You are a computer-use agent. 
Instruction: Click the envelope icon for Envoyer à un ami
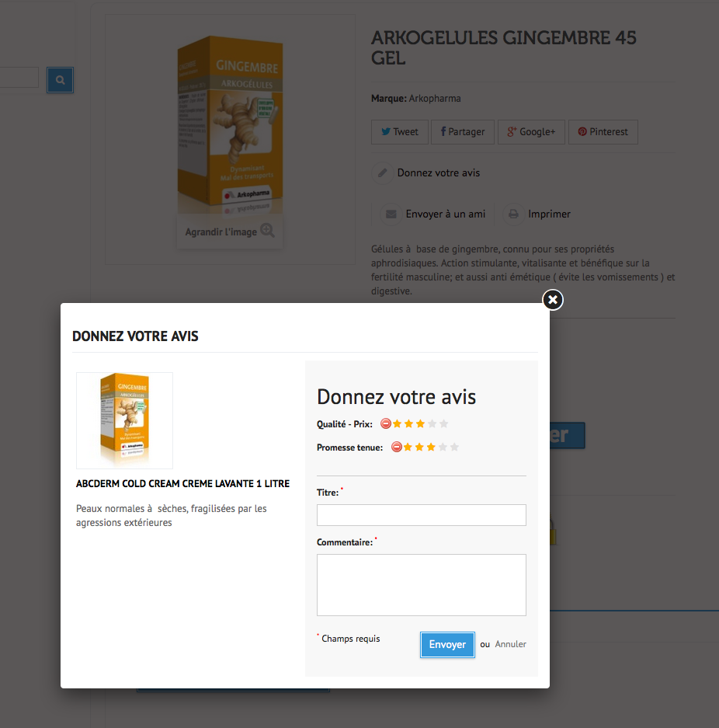[391, 214]
